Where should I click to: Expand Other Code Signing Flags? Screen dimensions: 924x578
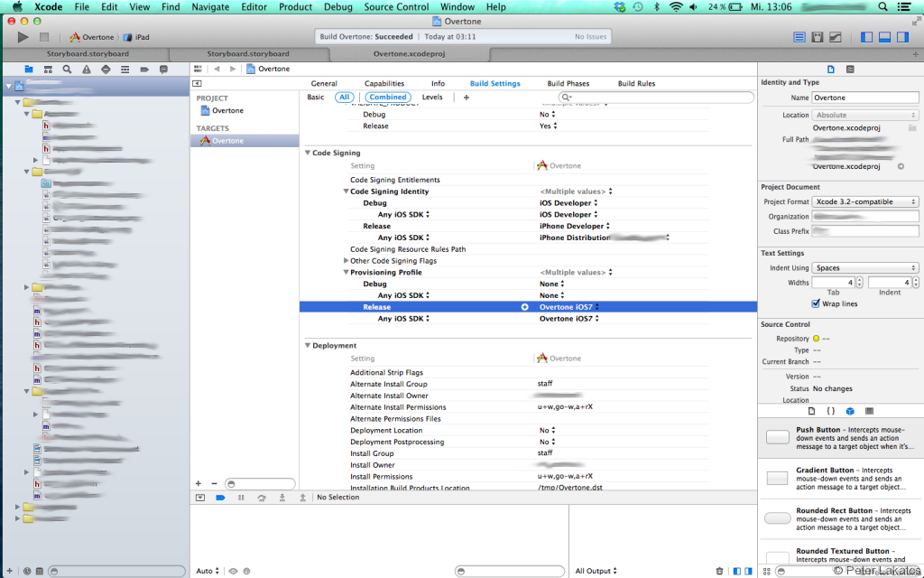(346, 261)
